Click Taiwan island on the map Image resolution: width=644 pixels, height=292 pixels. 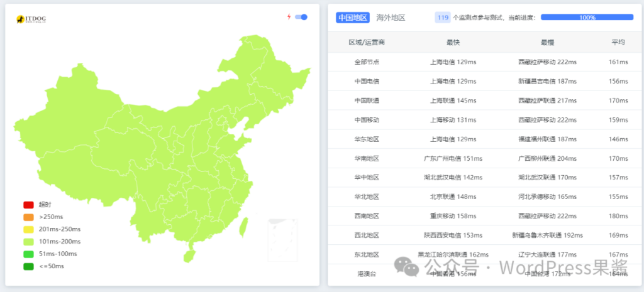(x=243, y=227)
